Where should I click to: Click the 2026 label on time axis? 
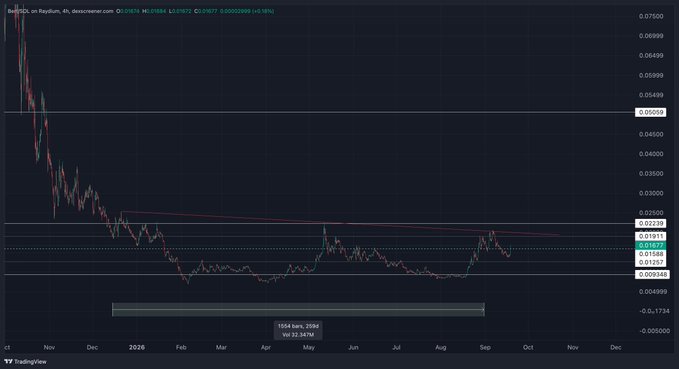point(137,347)
